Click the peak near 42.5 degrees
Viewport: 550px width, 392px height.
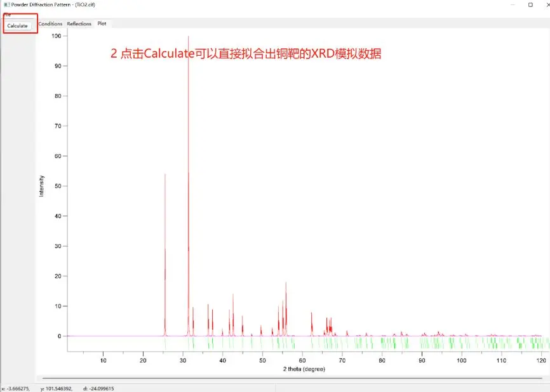233,315
